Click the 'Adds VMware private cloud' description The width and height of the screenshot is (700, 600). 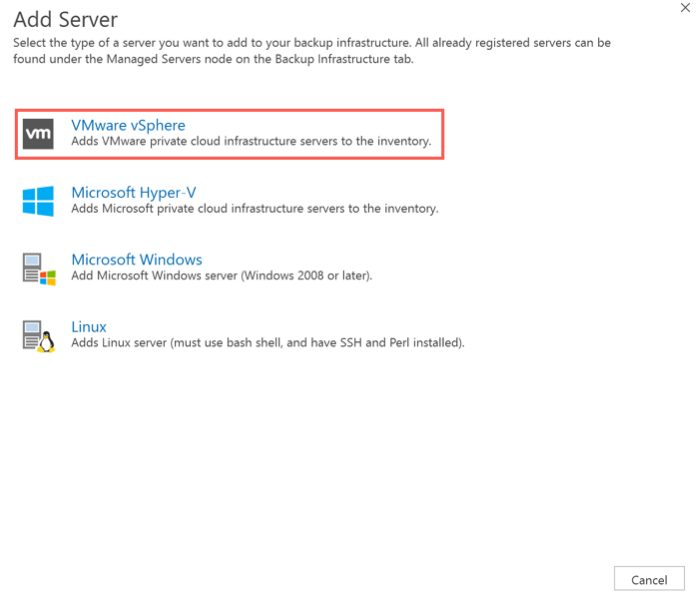pyautogui.click(x=251, y=142)
